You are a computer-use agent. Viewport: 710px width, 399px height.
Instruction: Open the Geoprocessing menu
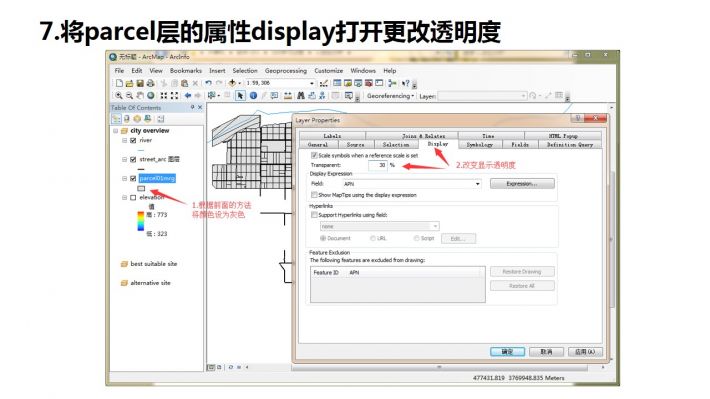click(x=286, y=71)
